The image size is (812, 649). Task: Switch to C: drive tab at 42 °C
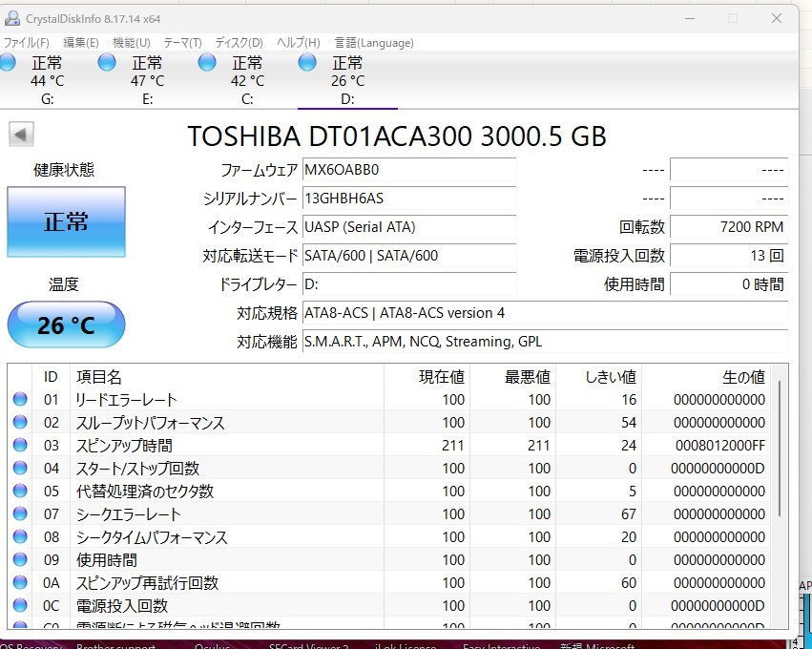coord(247,80)
